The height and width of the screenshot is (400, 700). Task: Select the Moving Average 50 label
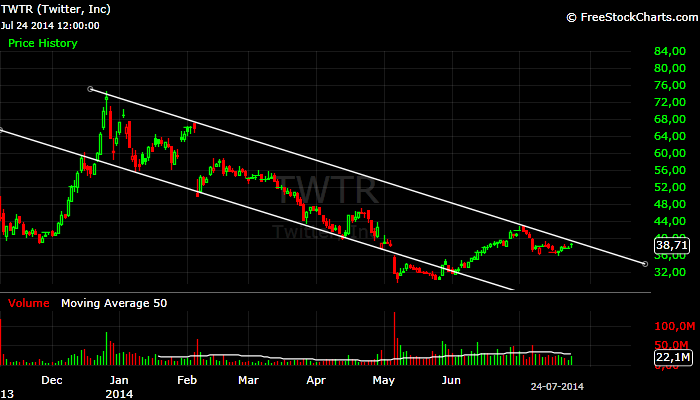tap(114, 303)
